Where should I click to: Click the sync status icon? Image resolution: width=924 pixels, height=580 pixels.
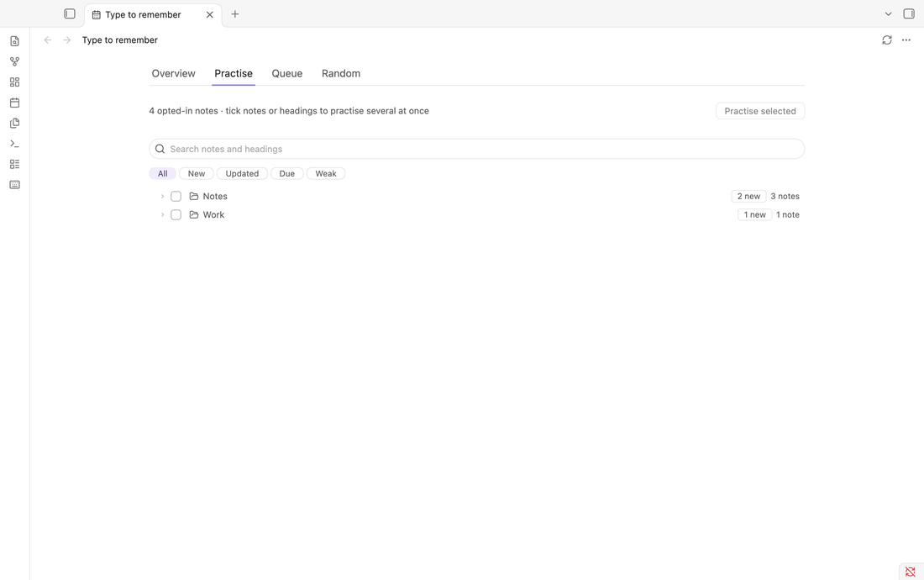coord(911,572)
